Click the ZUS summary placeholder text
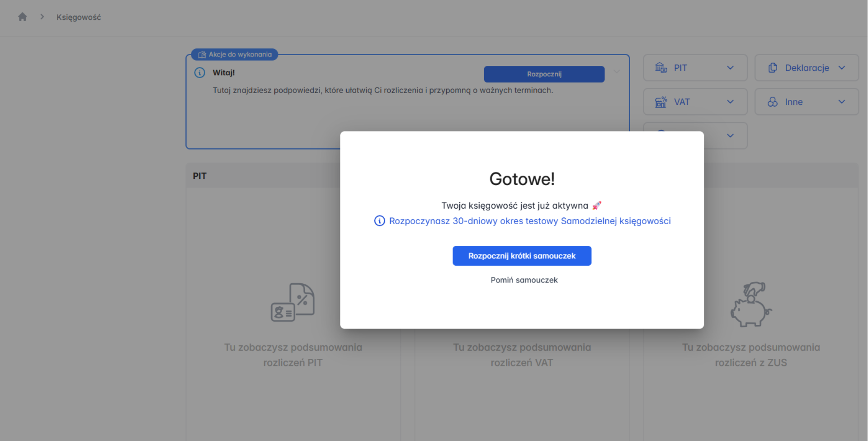This screenshot has height=441, width=868. pyautogui.click(x=751, y=355)
